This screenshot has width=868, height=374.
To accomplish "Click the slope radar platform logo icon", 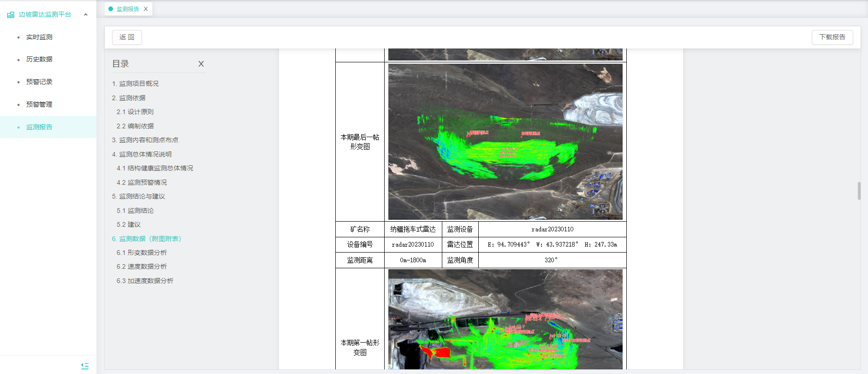I will 11,15.
